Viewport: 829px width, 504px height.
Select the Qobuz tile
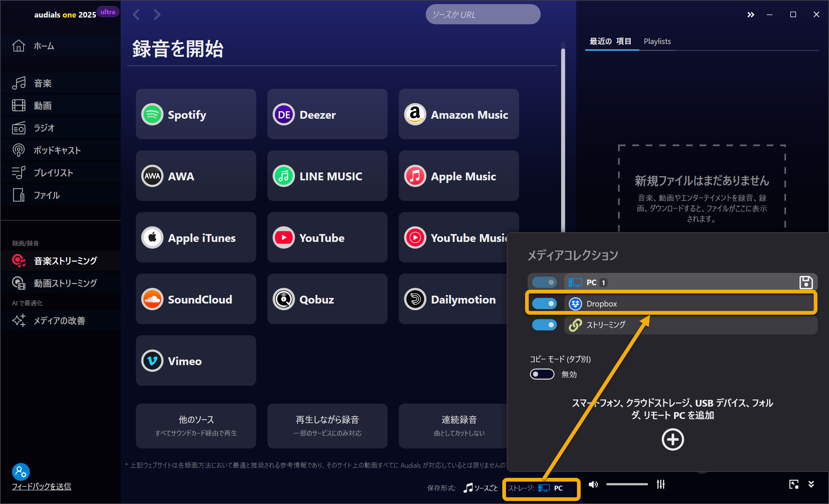[x=327, y=299]
